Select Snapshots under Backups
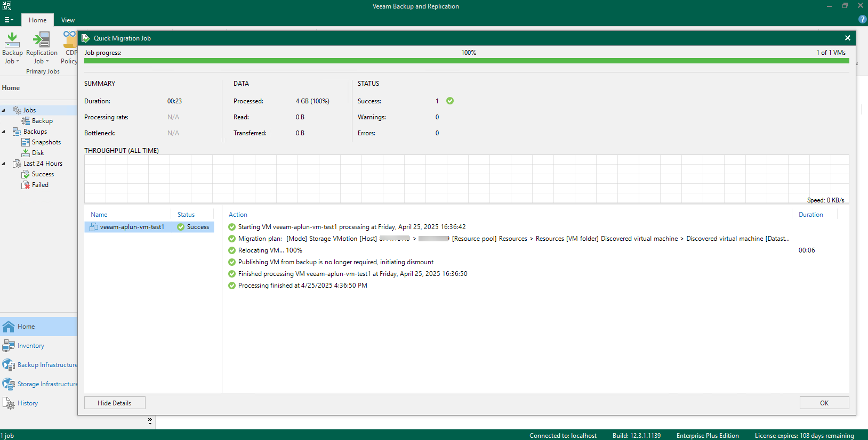This screenshot has height=440, width=868. (x=46, y=142)
